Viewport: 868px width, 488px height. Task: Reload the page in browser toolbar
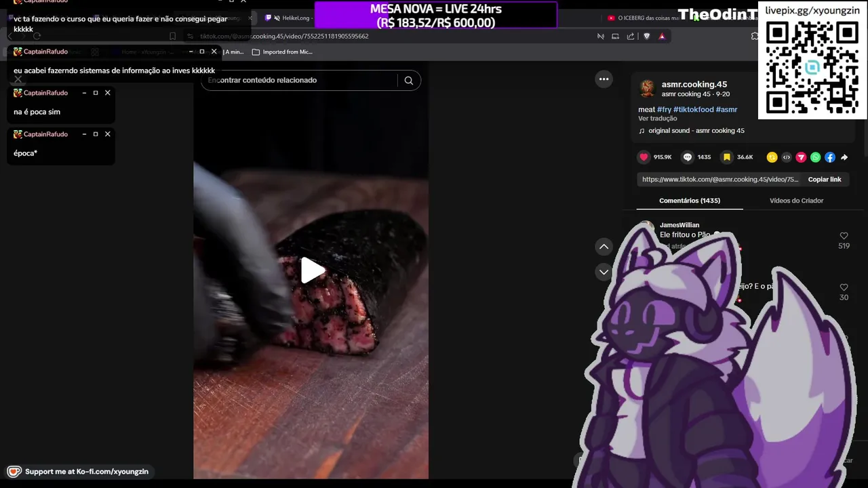point(37,36)
